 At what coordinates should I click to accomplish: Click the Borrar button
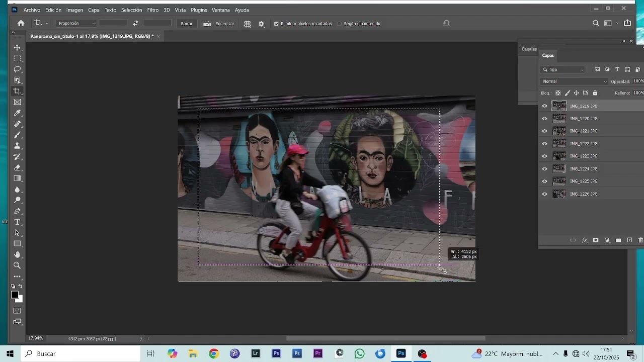[x=187, y=24]
